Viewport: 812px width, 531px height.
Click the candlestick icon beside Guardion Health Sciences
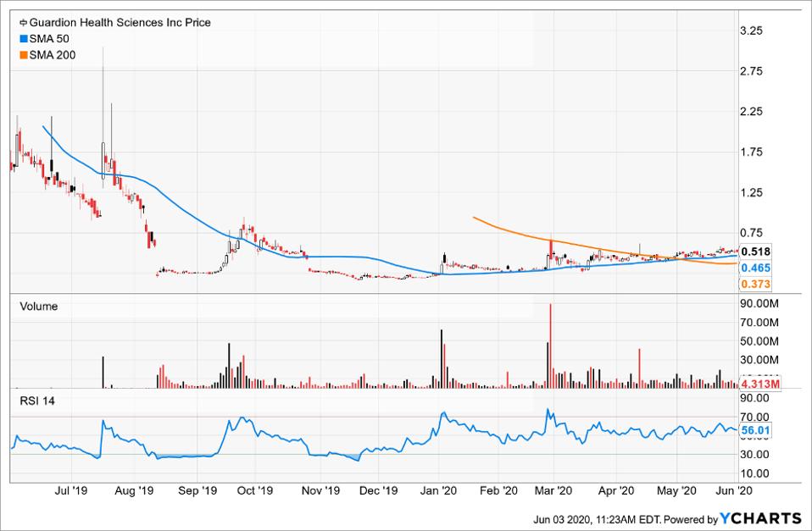point(23,23)
